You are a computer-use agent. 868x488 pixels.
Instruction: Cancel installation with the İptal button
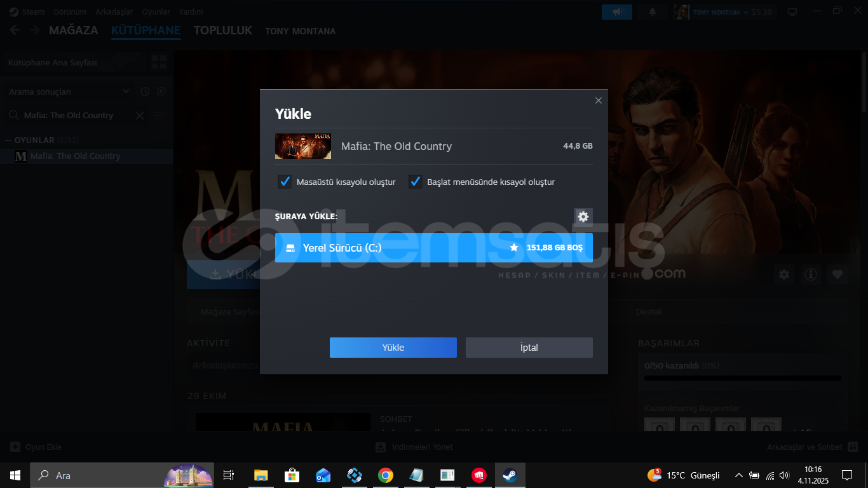tap(529, 348)
